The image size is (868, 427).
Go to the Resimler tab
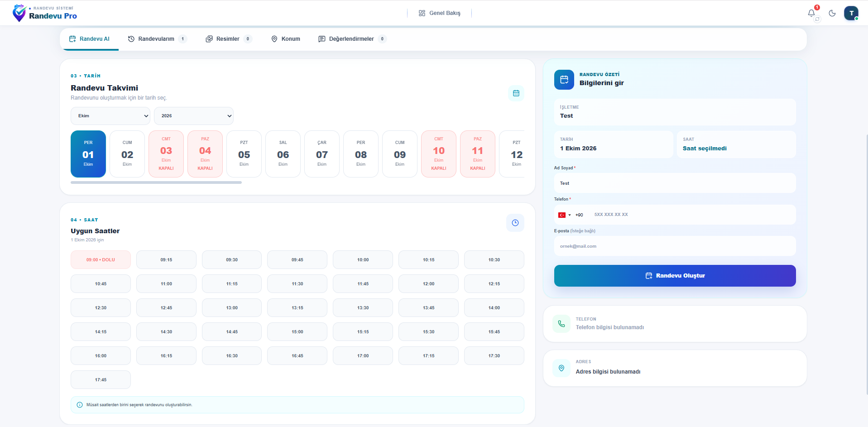pos(229,39)
